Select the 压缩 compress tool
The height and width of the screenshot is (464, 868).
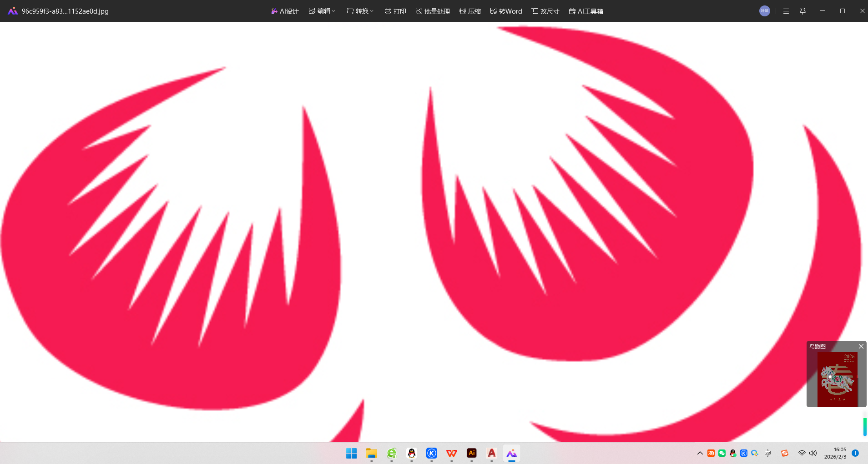point(470,11)
